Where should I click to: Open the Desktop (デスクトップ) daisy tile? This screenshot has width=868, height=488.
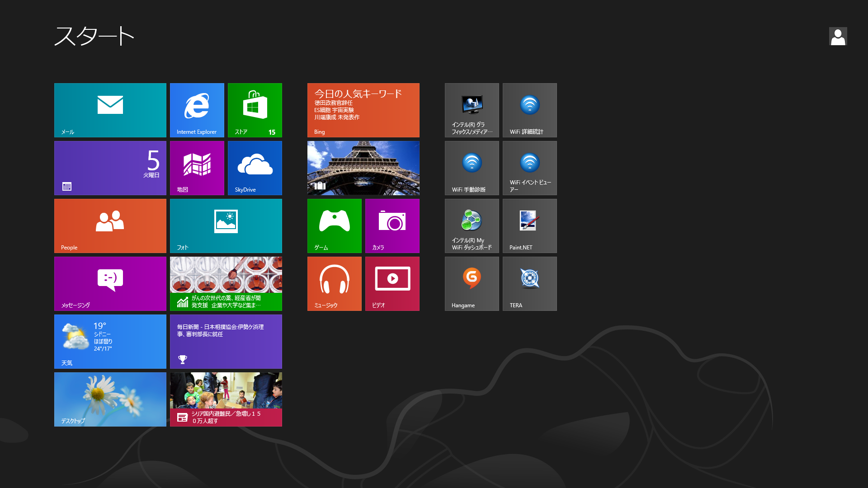[x=110, y=399]
